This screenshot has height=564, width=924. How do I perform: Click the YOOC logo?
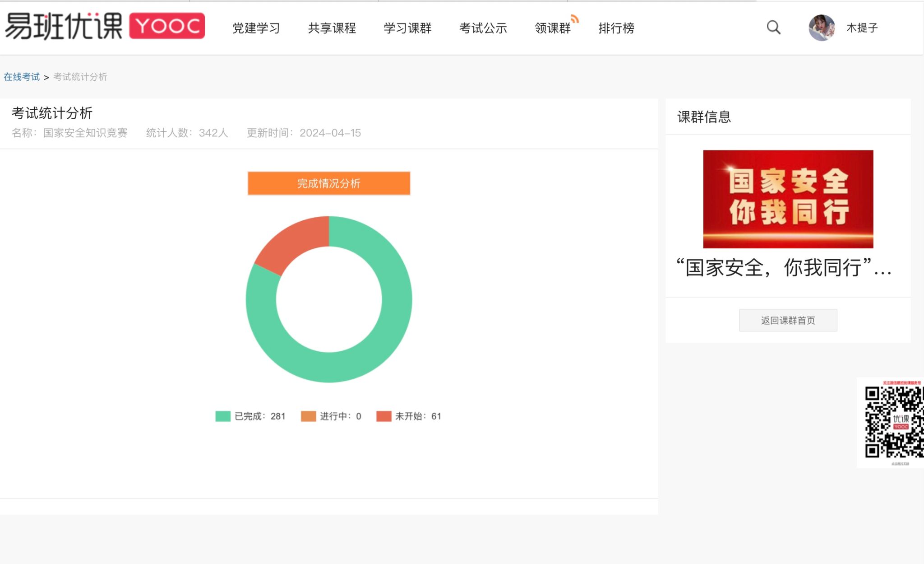coord(167,26)
